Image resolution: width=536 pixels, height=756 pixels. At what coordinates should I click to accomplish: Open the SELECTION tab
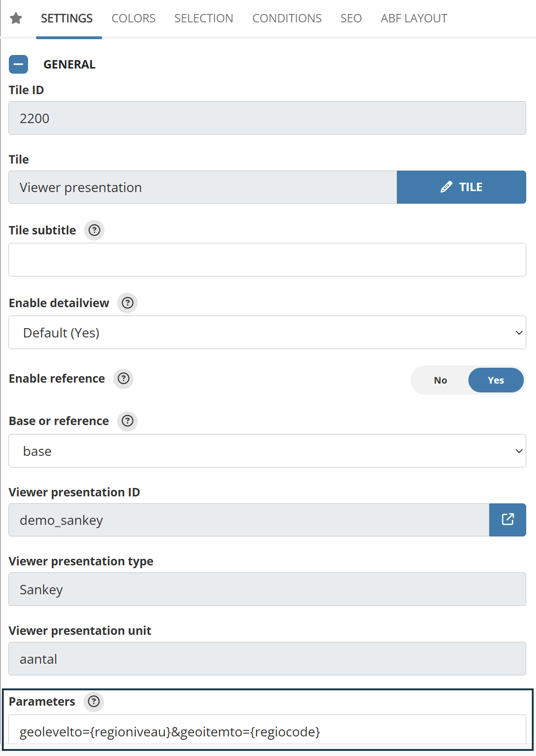[204, 18]
